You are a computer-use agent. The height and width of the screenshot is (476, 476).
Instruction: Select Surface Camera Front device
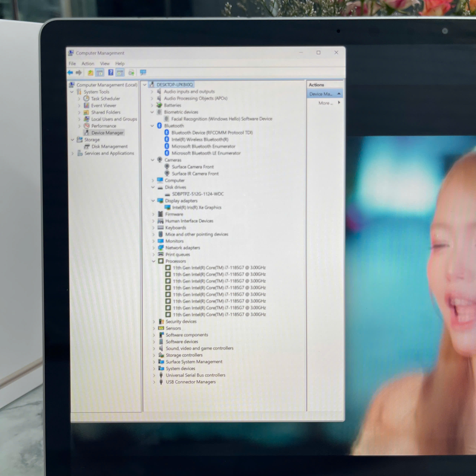(x=193, y=167)
